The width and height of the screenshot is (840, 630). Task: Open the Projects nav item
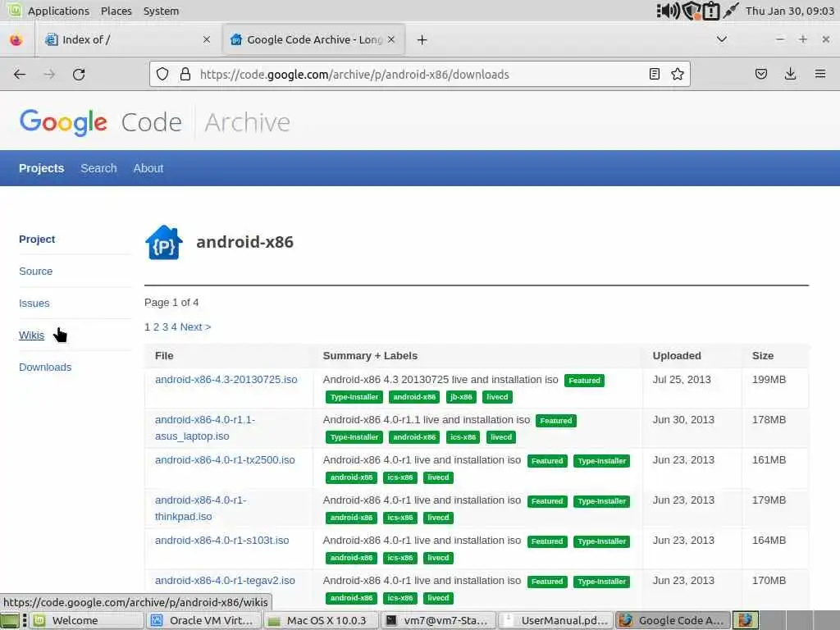tap(41, 168)
